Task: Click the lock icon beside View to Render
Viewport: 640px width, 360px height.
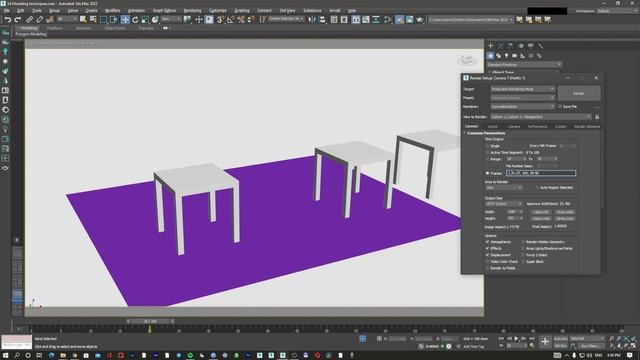Action: tap(597, 117)
